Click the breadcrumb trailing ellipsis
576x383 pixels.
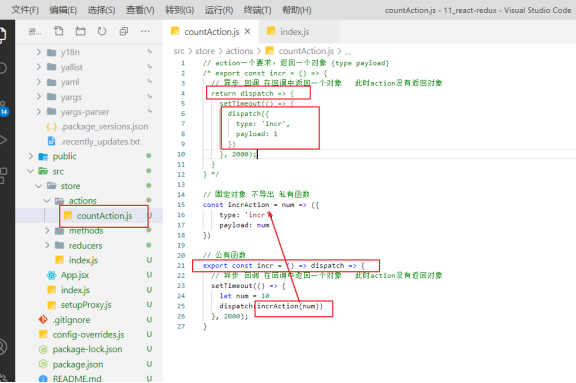coord(348,51)
